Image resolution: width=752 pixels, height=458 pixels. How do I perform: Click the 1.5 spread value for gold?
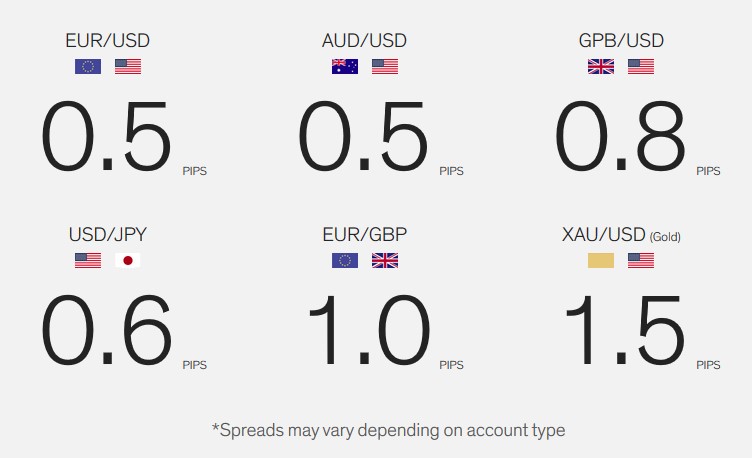click(x=624, y=330)
